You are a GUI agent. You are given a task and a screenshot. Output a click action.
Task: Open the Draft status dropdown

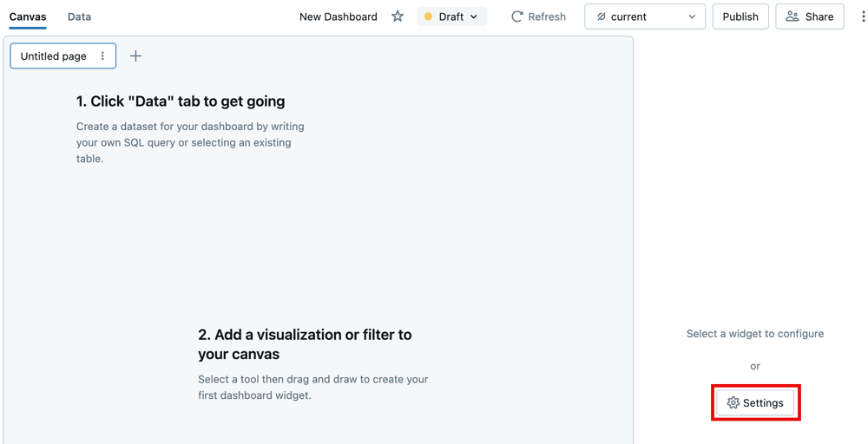(452, 16)
